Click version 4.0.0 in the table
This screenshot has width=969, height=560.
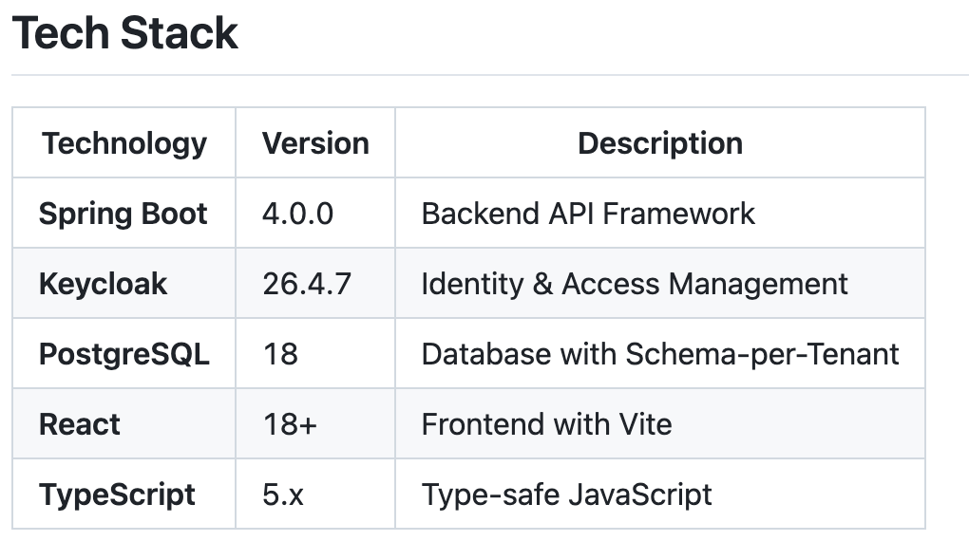click(297, 214)
